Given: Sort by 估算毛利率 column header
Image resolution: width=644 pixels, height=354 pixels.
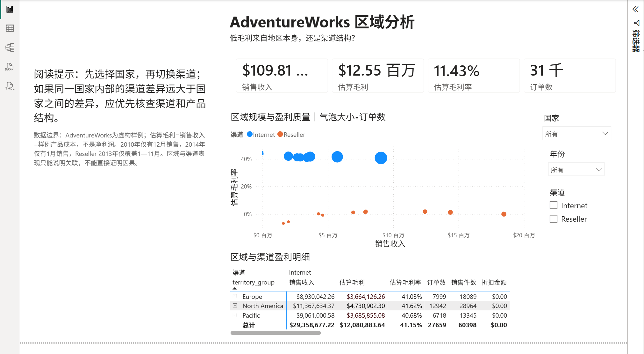Looking at the screenshot, I should (405, 282).
